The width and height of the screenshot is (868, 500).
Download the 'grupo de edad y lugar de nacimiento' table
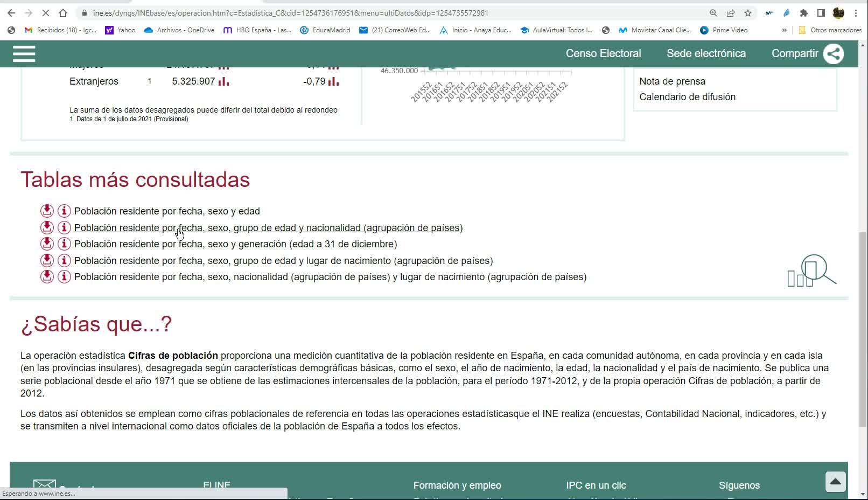(47, 260)
